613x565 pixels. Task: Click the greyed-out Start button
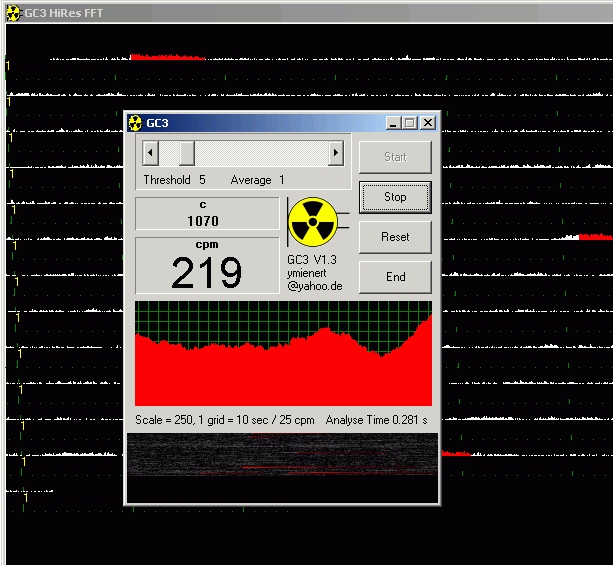point(395,157)
